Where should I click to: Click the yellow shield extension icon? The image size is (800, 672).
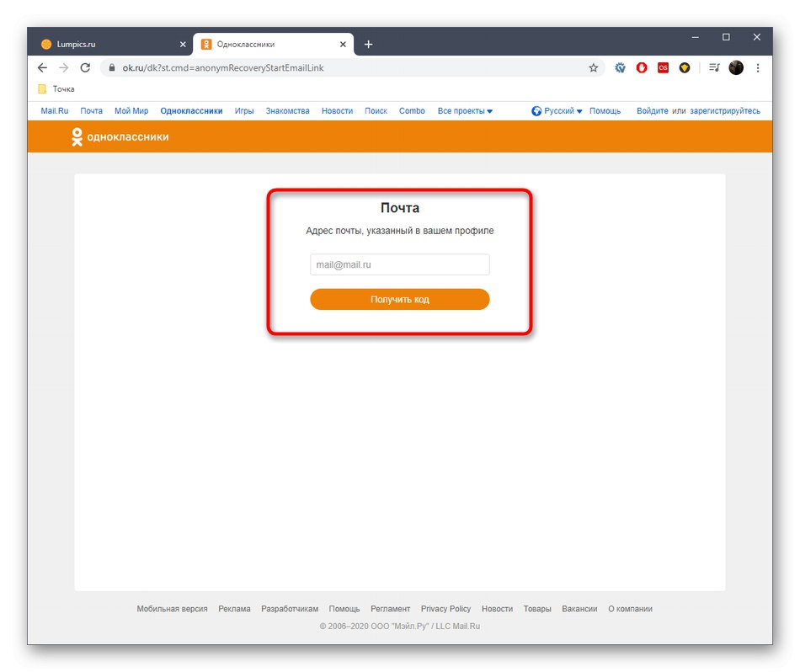(684, 67)
